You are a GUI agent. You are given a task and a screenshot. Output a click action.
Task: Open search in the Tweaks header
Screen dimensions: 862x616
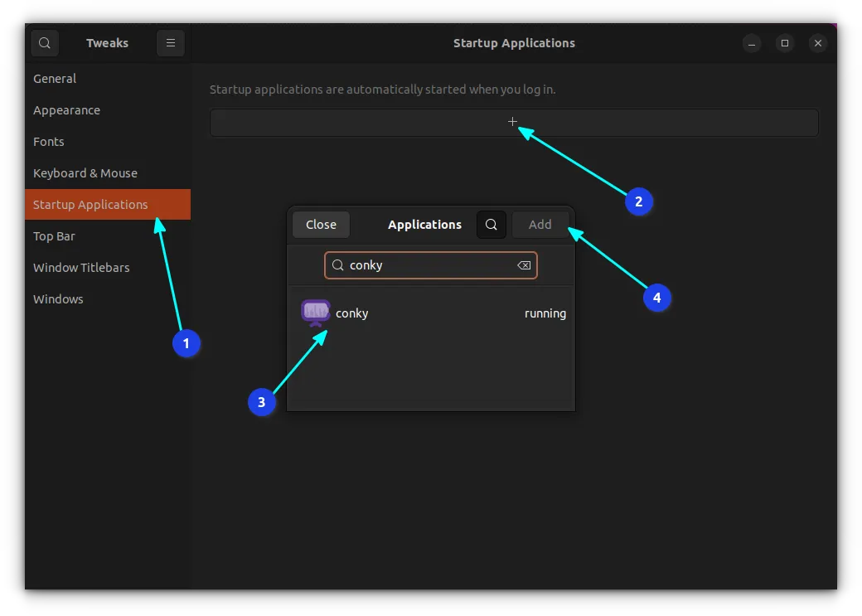pyautogui.click(x=45, y=42)
